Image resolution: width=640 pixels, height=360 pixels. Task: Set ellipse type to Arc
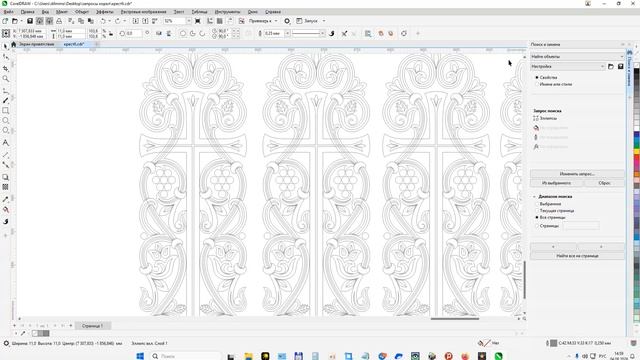(x=202, y=33)
